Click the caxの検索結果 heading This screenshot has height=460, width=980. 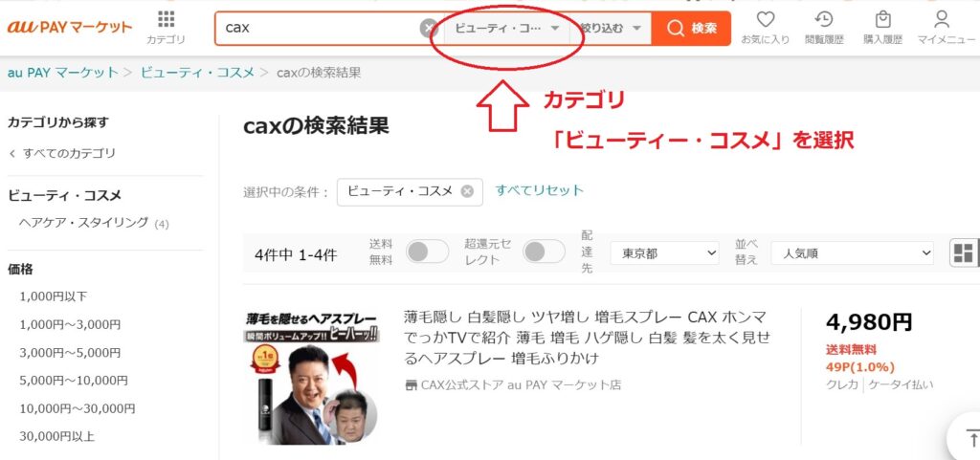[x=316, y=126]
